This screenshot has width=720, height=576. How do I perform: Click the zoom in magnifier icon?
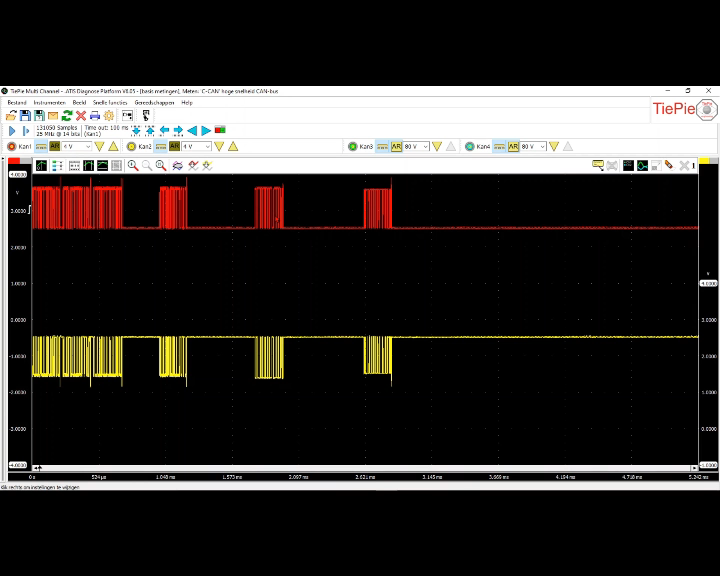(132, 165)
